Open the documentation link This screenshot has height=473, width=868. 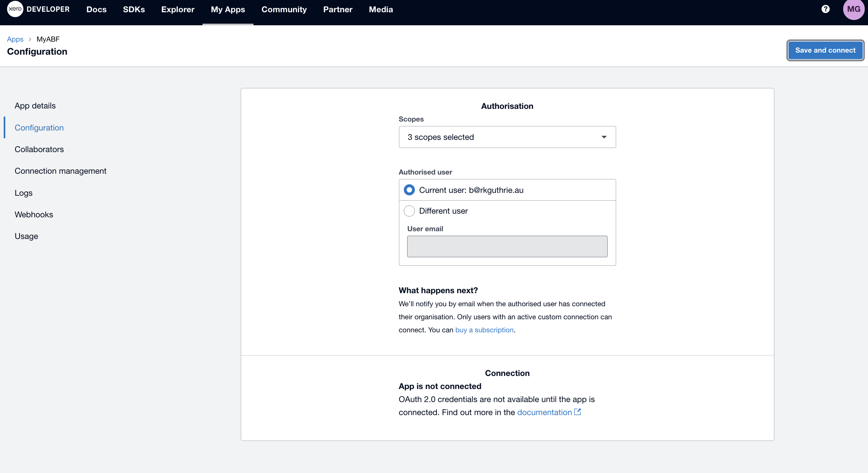544,412
